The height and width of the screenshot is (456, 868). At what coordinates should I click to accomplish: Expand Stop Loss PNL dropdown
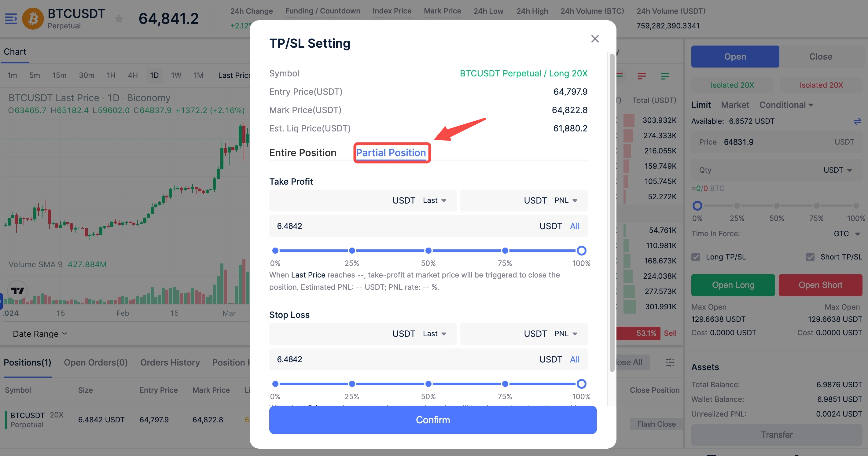click(x=566, y=334)
